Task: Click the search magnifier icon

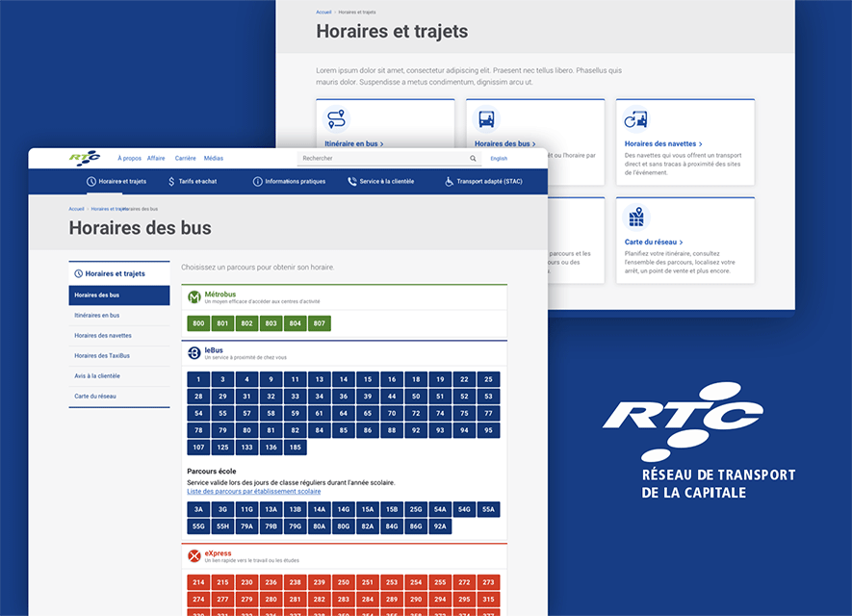Action: (x=473, y=159)
